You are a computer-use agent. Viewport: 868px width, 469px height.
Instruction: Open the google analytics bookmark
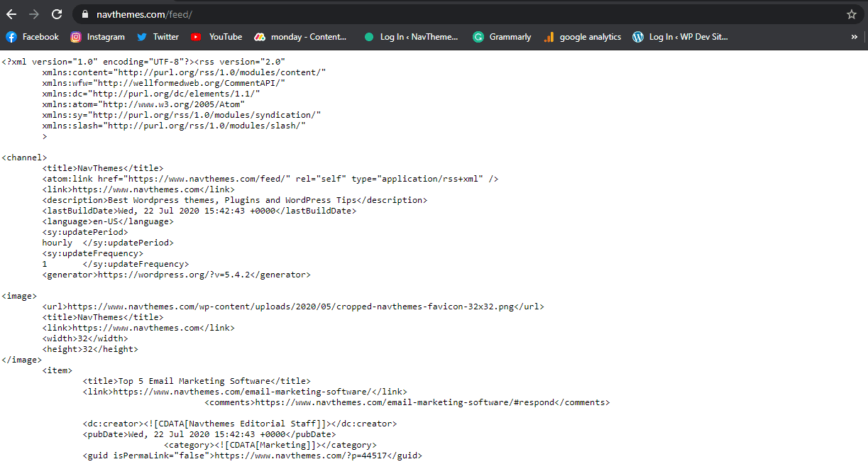582,37
